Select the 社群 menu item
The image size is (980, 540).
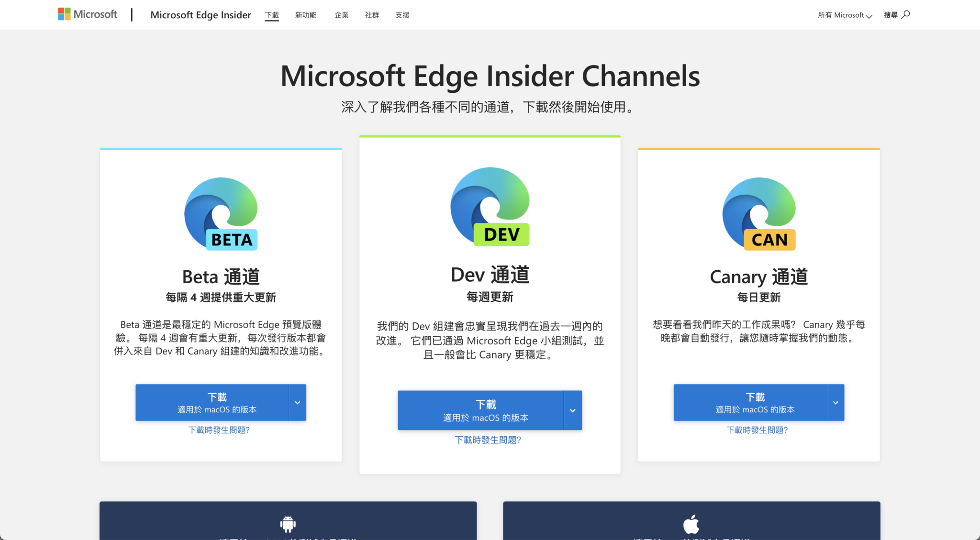372,15
